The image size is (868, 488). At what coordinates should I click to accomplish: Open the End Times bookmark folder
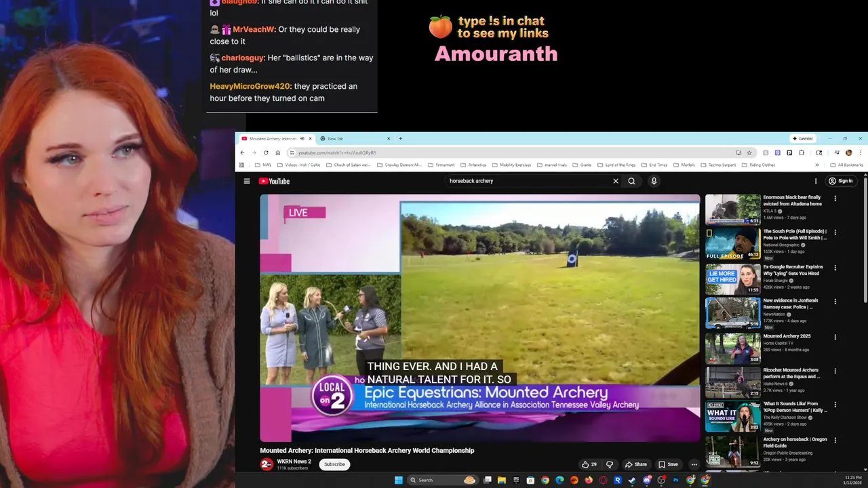pos(654,165)
